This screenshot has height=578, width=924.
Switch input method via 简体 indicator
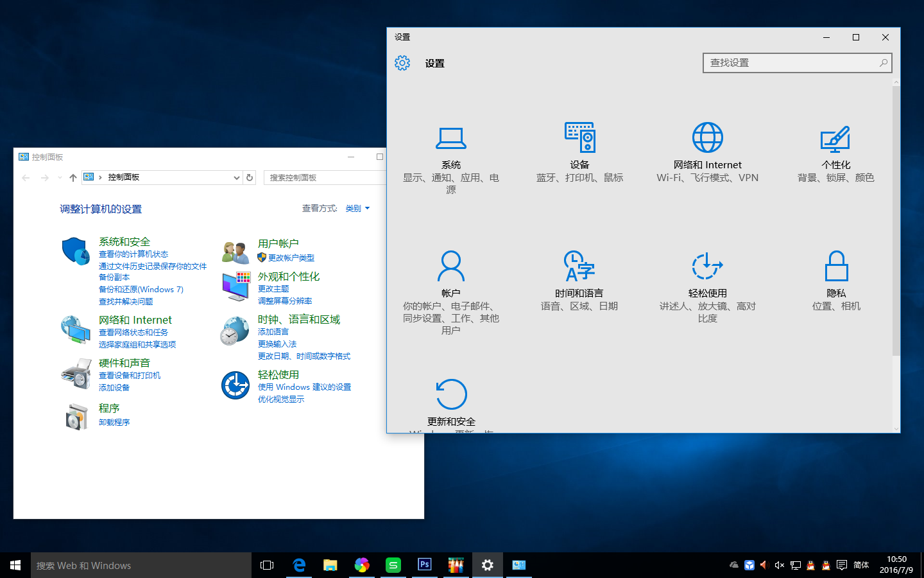point(860,565)
